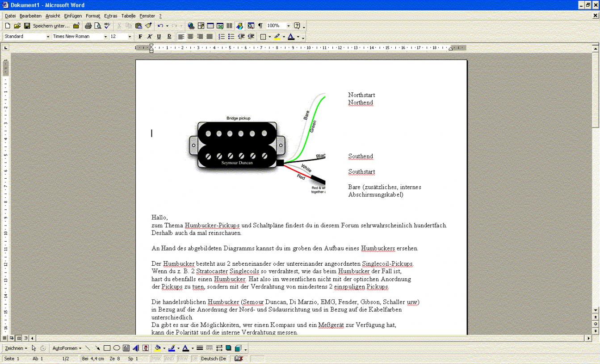Screen dimensions: 600x364
Task: Open the 100% zoom dropdown
Action: coord(288,26)
